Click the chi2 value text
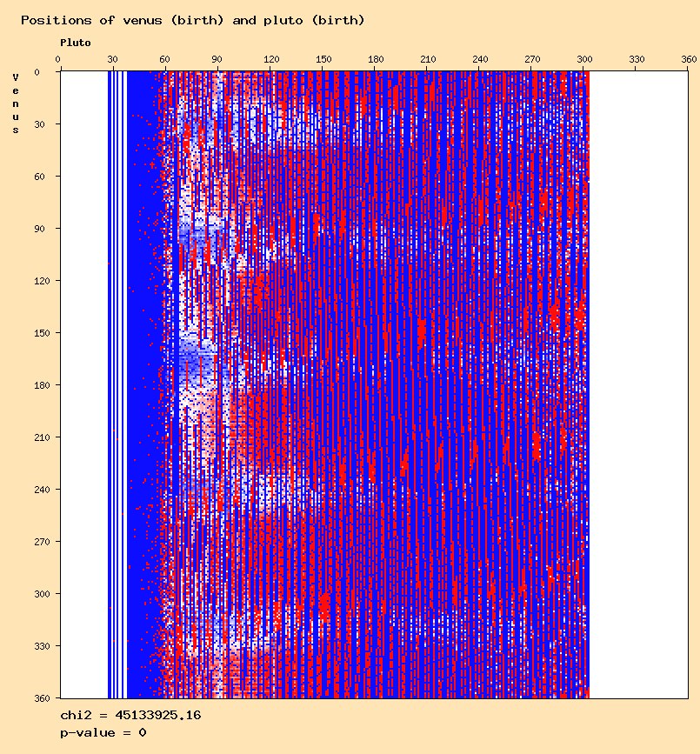This screenshot has height=754, width=700. (130, 715)
